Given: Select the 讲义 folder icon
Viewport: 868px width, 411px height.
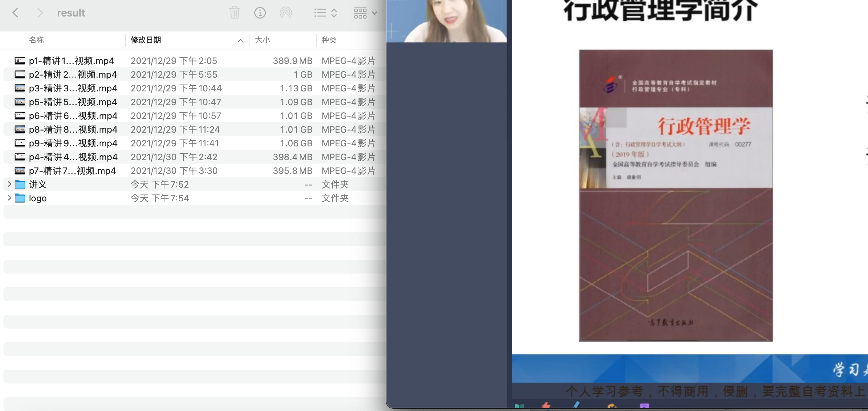Looking at the screenshot, I should 20,185.
